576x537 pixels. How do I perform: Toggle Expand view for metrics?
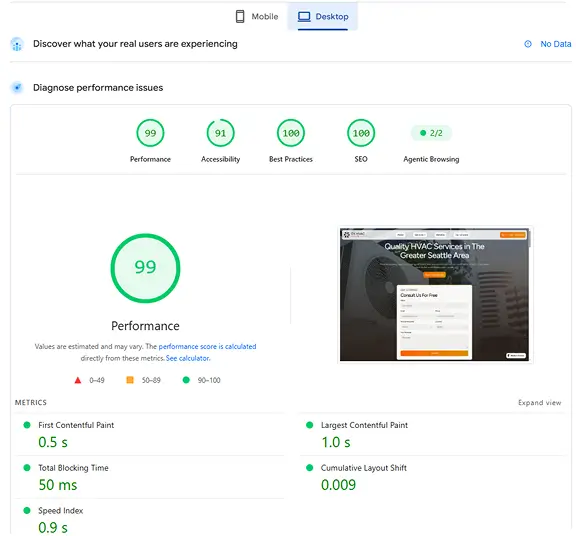pyautogui.click(x=540, y=403)
